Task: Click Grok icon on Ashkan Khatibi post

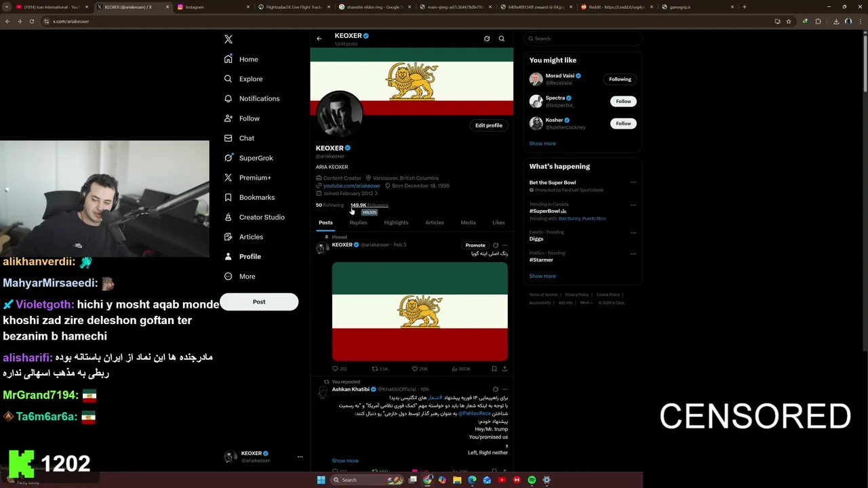Action: [x=495, y=389]
